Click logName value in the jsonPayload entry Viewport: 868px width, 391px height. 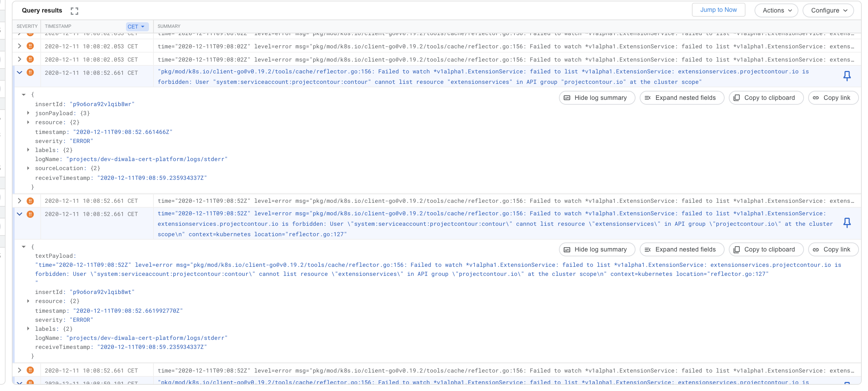tap(147, 159)
